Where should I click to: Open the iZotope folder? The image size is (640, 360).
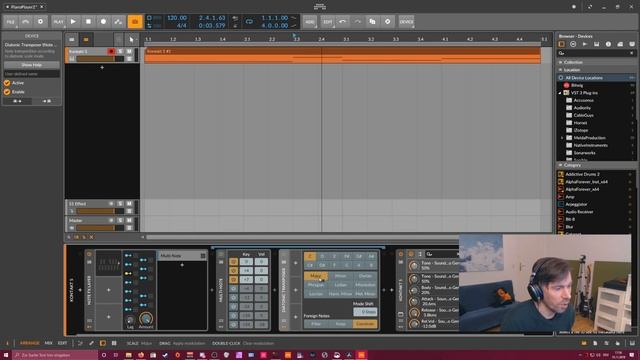[580, 130]
